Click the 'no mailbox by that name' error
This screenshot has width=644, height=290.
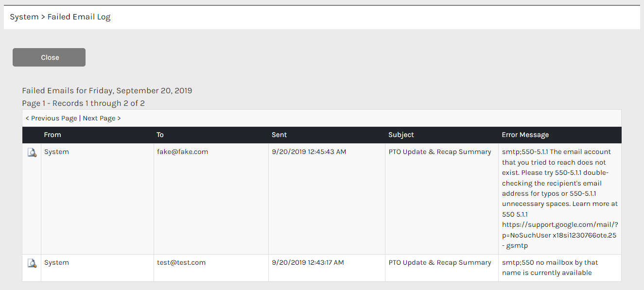click(550, 268)
